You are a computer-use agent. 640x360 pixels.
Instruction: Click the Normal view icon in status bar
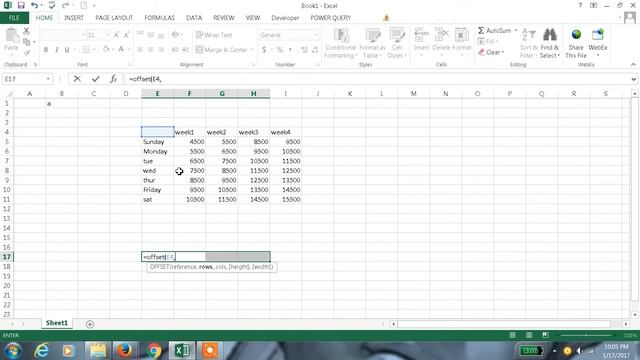(x=512, y=335)
